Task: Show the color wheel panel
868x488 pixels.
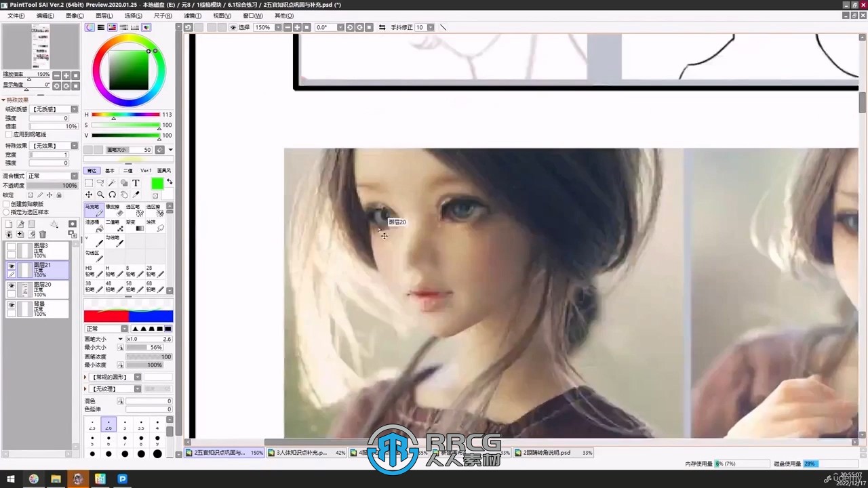Action: 90,28
